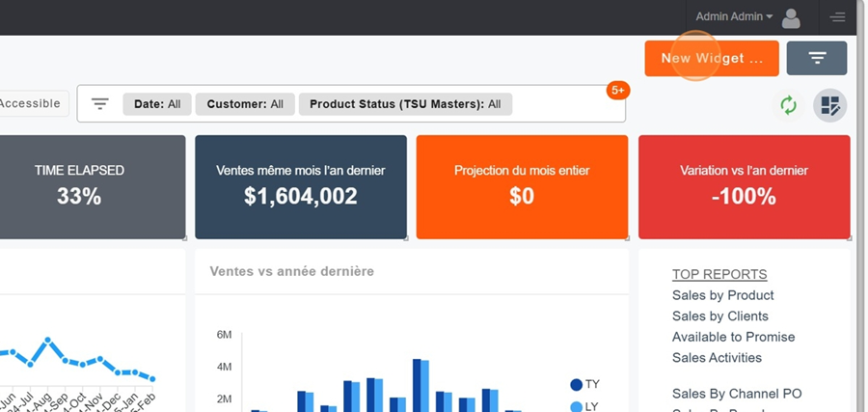Click the filter icon inside filter bar
The image size is (868, 412).
tap(99, 104)
